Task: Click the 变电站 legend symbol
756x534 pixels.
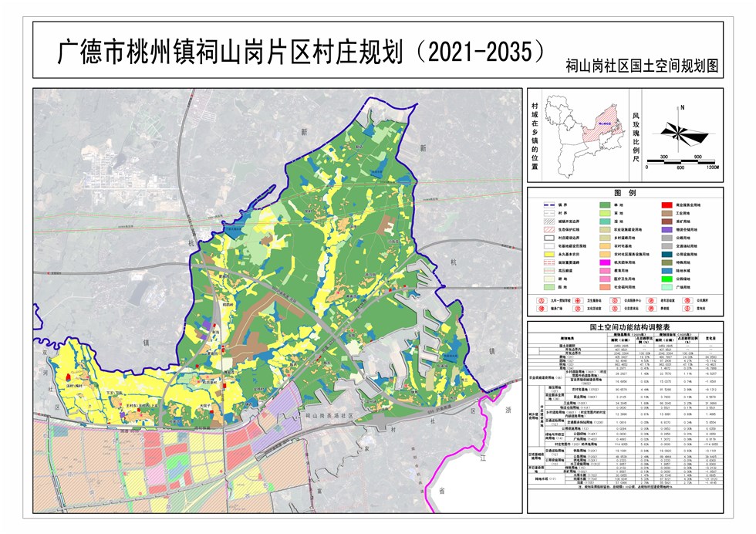Action: 687,309
